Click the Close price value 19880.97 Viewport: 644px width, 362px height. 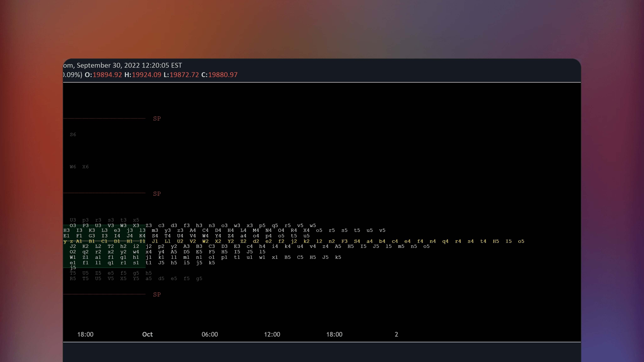[223, 75]
